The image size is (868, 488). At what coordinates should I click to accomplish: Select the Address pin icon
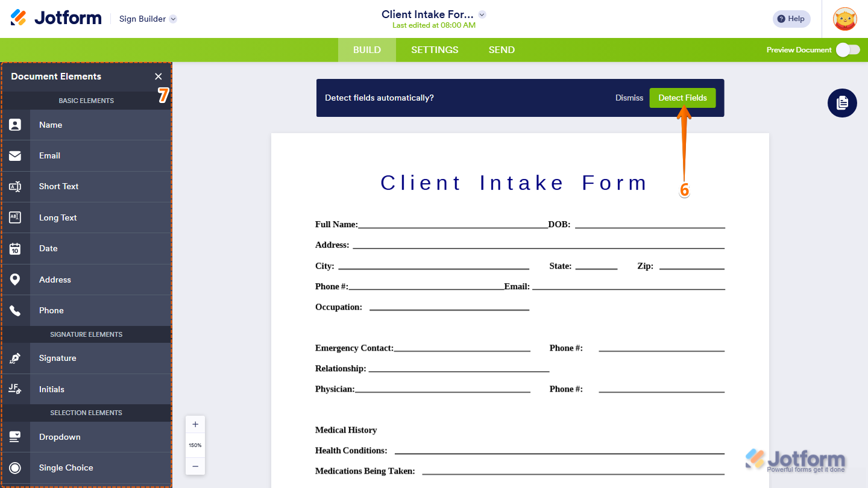pos(15,280)
